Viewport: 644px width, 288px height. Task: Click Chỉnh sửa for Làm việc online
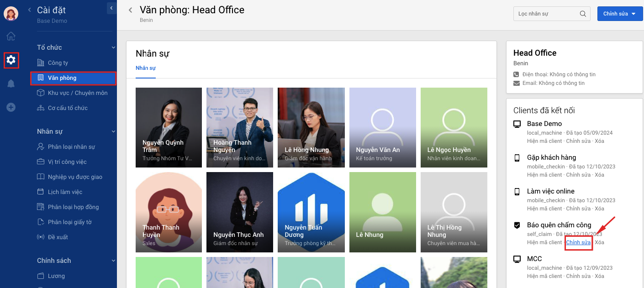coord(578,209)
